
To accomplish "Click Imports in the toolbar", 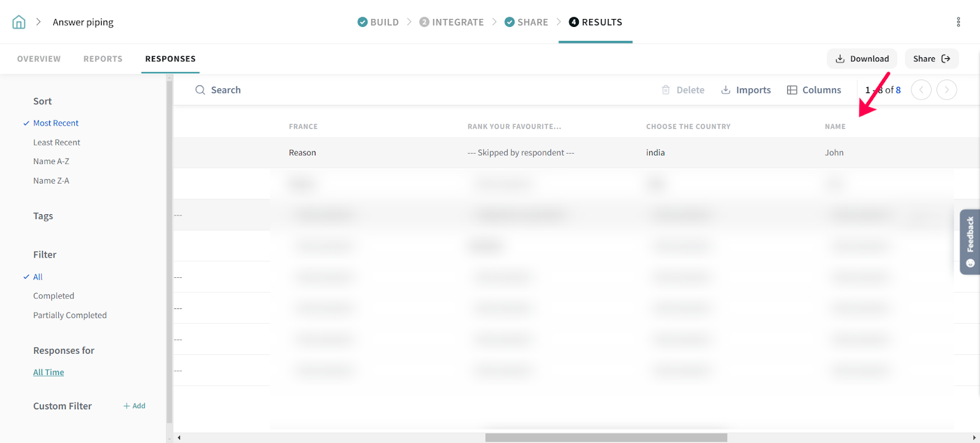I will [746, 90].
